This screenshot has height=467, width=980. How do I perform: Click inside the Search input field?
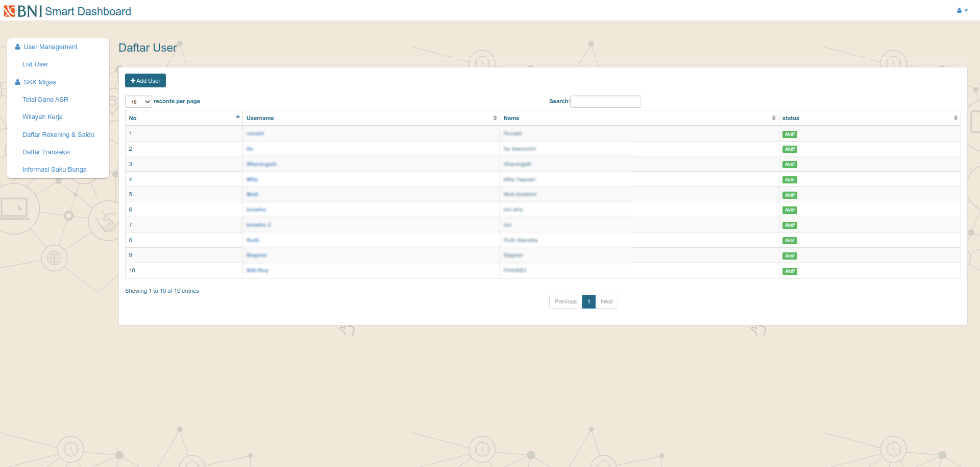point(605,101)
